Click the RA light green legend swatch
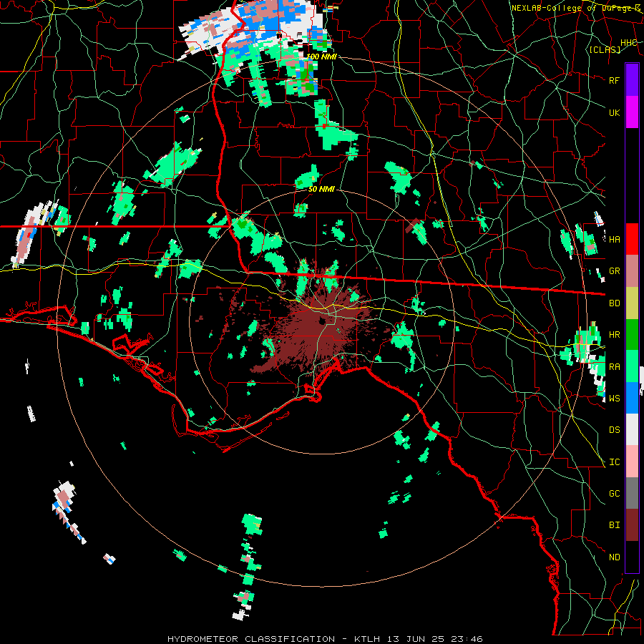 coord(632,366)
